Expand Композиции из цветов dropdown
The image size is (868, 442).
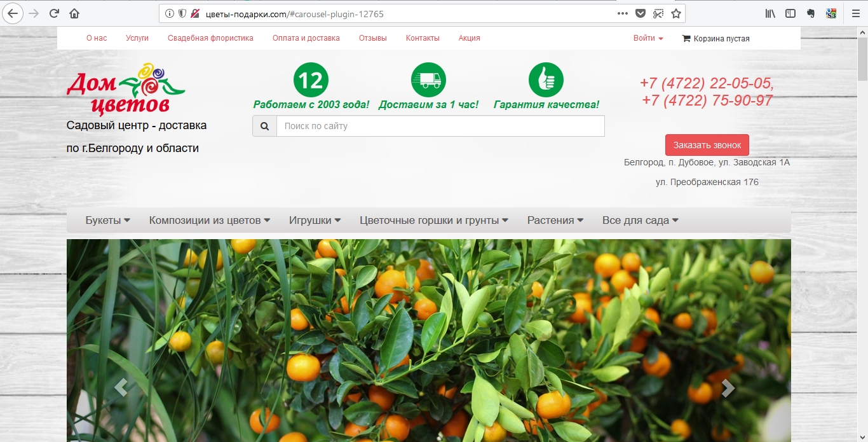tap(210, 220)
